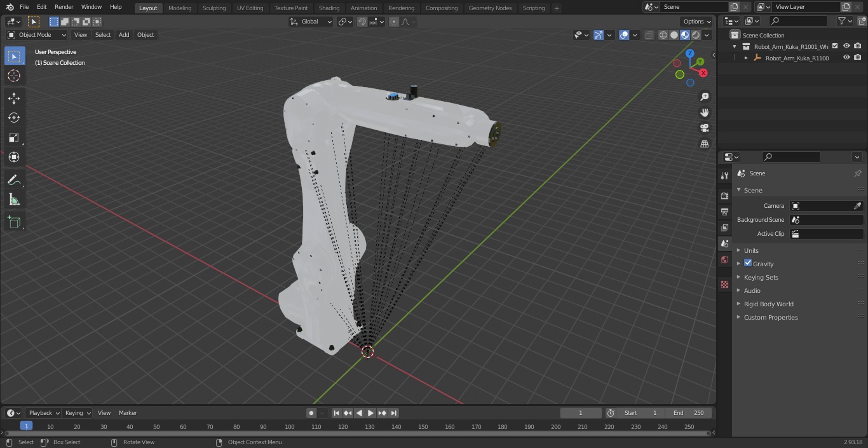Open the World properties tab
The height and width of the screenshot is (448, 868).
pos(724,259)
